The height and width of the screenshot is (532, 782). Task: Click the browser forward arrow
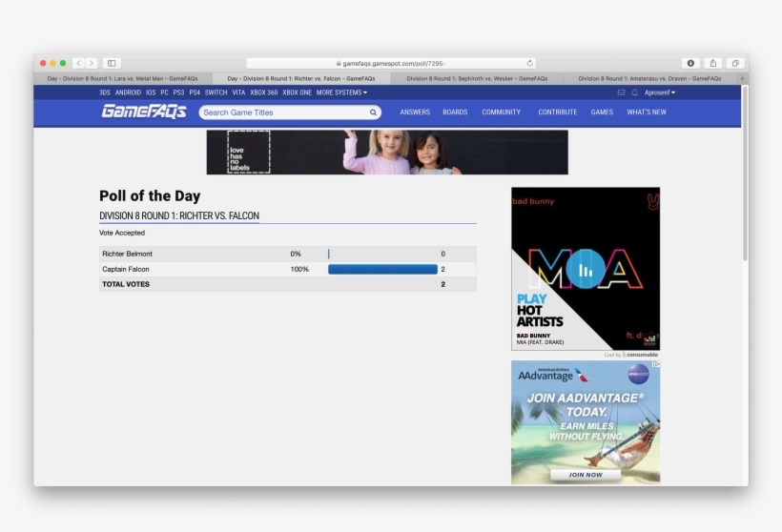coord(92,63)
